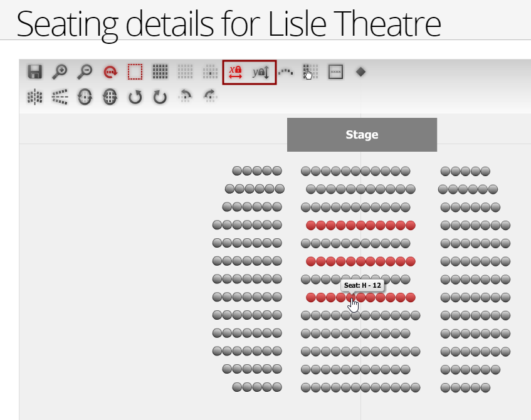
Task: Click the Stage block
Action: tap(362, 135)
